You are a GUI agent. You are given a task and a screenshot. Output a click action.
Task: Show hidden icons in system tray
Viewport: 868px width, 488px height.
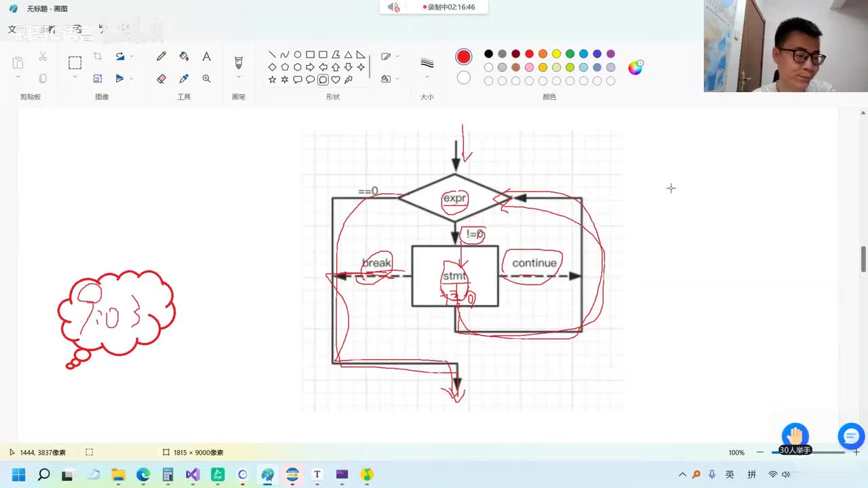682,474
